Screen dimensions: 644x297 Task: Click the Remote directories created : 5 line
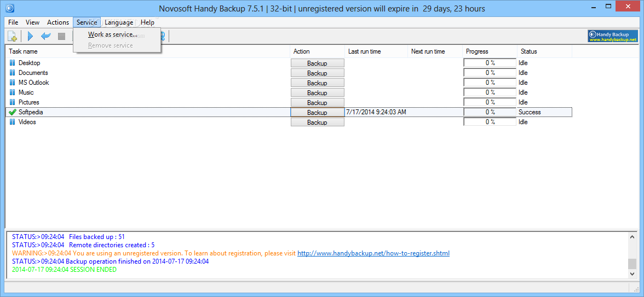83,245
